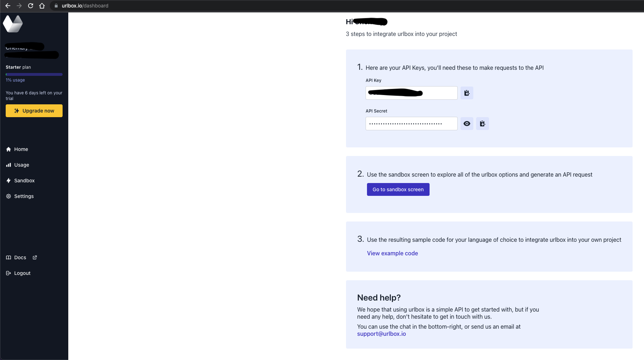Image resolution: width=644 pixels, height=360 pixels.
Task: Open the Home section from sidebar
Action: point(21,149)
